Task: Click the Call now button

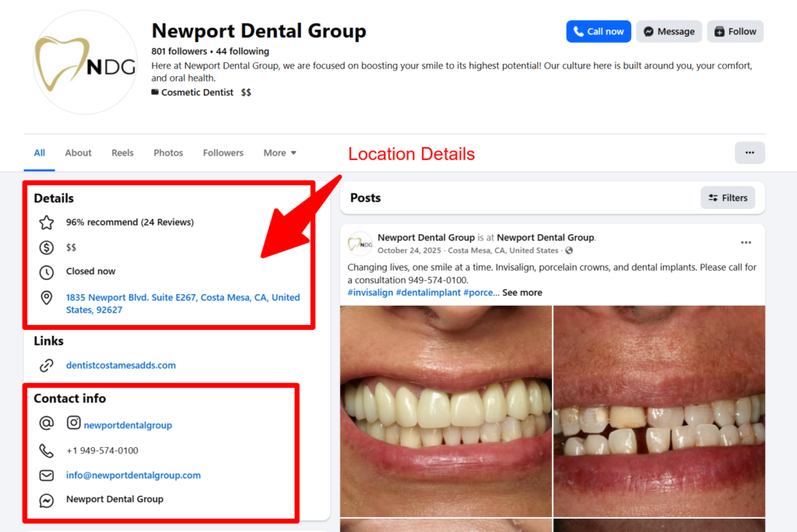Action: (x=599, y=32)
